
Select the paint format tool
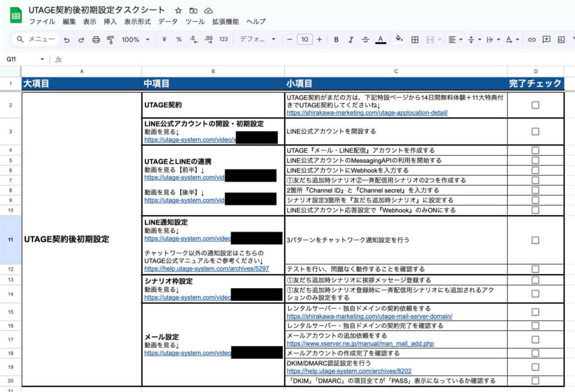tap(111, 40)
